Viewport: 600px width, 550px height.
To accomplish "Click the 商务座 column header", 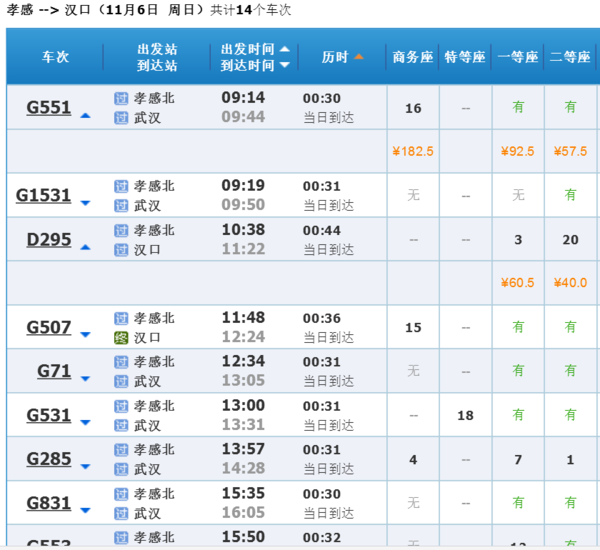I will pos(412,57).
